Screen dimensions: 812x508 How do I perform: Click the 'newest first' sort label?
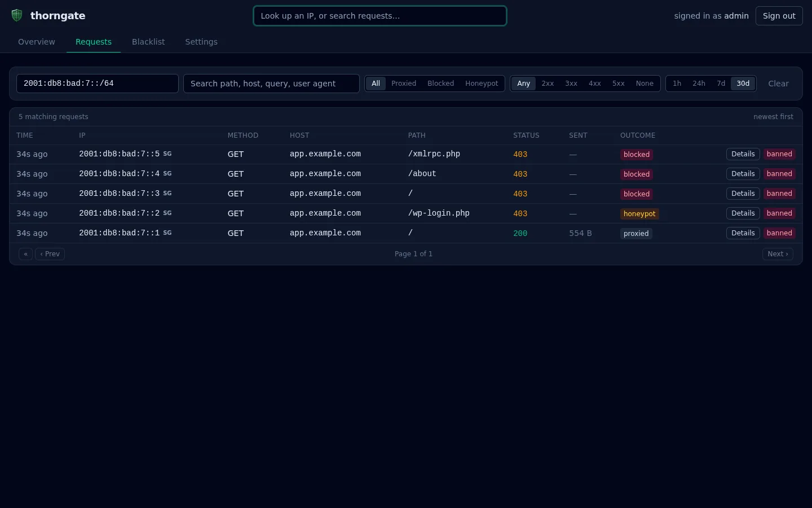pyautogui.click(x=773, y=117)
